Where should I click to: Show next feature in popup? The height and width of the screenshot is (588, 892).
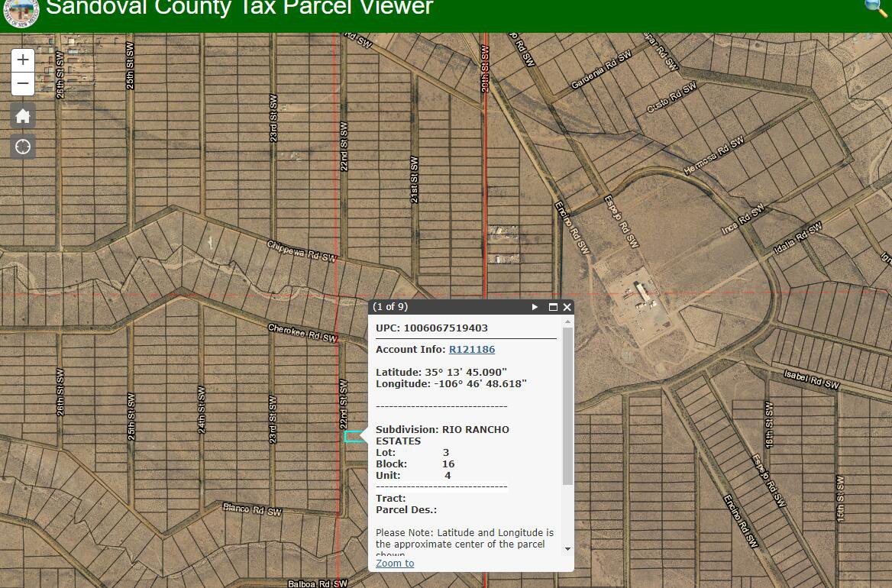(x=535, y=307)
